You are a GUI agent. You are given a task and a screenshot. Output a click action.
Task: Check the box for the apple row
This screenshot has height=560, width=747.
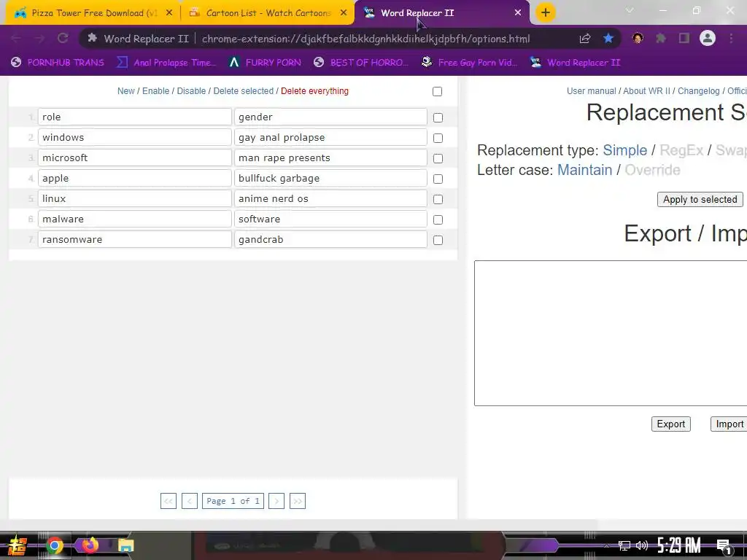coord(438,179)
